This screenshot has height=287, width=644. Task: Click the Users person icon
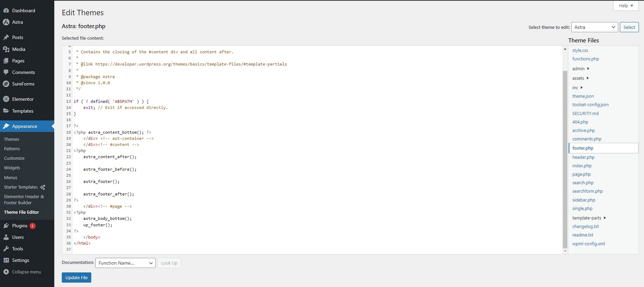click(6, 237)
